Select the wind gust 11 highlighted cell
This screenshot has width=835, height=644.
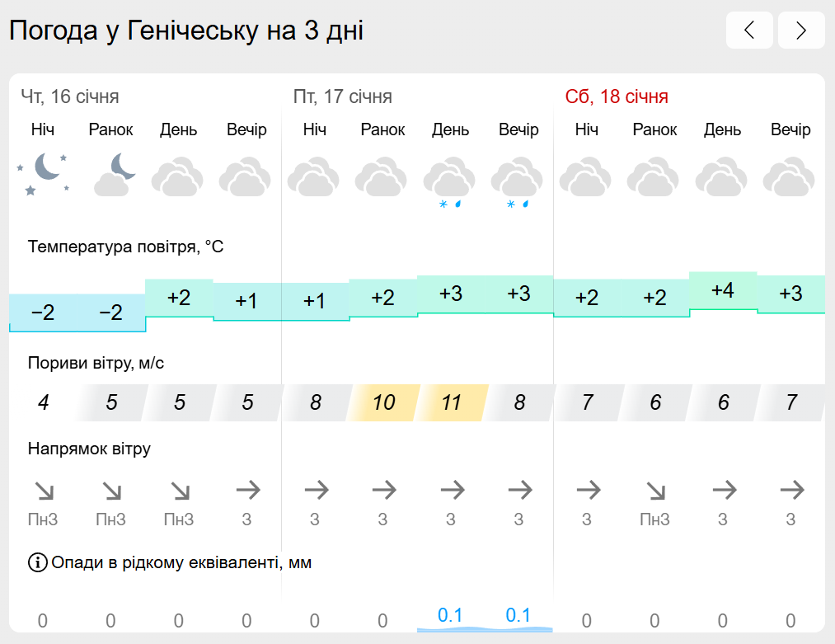[x=451, y=402]
